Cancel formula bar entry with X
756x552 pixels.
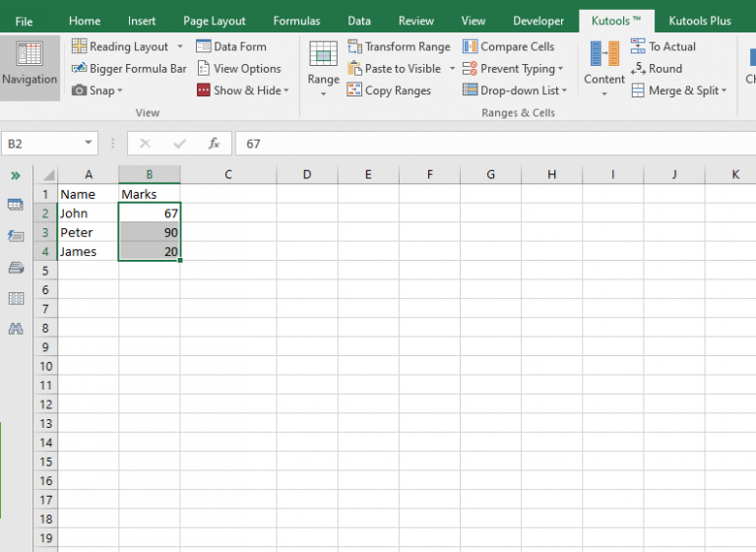point(145,144)
